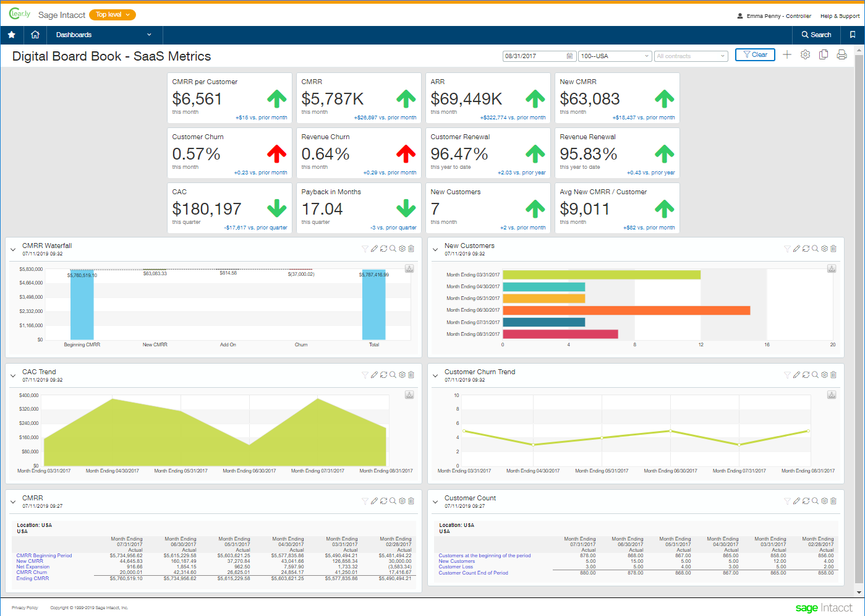Open the All contracts dropdown
Screen dimensions: 865x616
click(691, 56)
